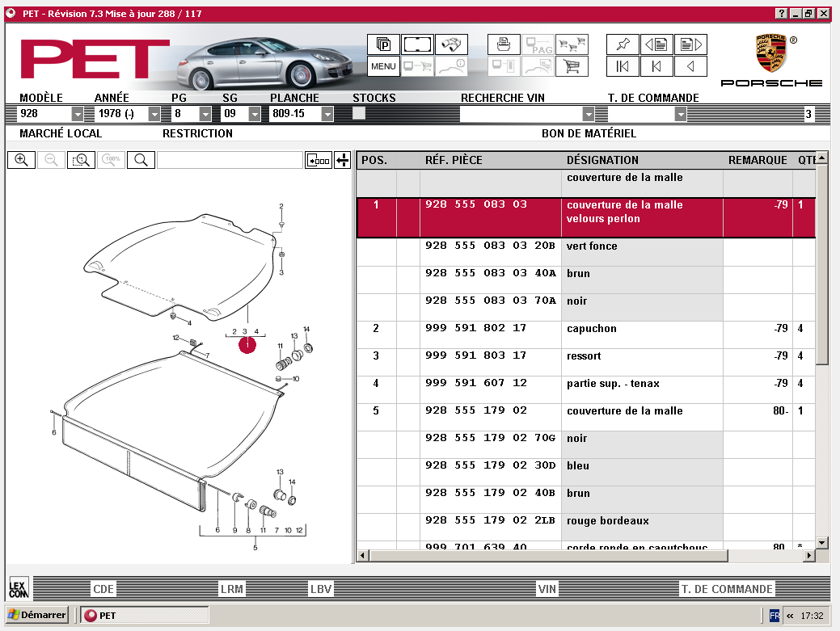
Task: Select the 'bleu' color row
Action: point(586,472)
